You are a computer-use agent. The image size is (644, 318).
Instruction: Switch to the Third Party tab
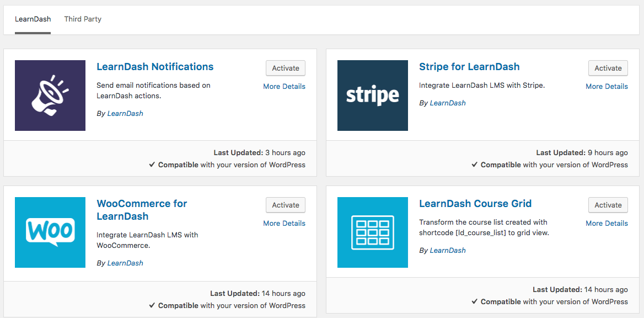click(82, 19)
